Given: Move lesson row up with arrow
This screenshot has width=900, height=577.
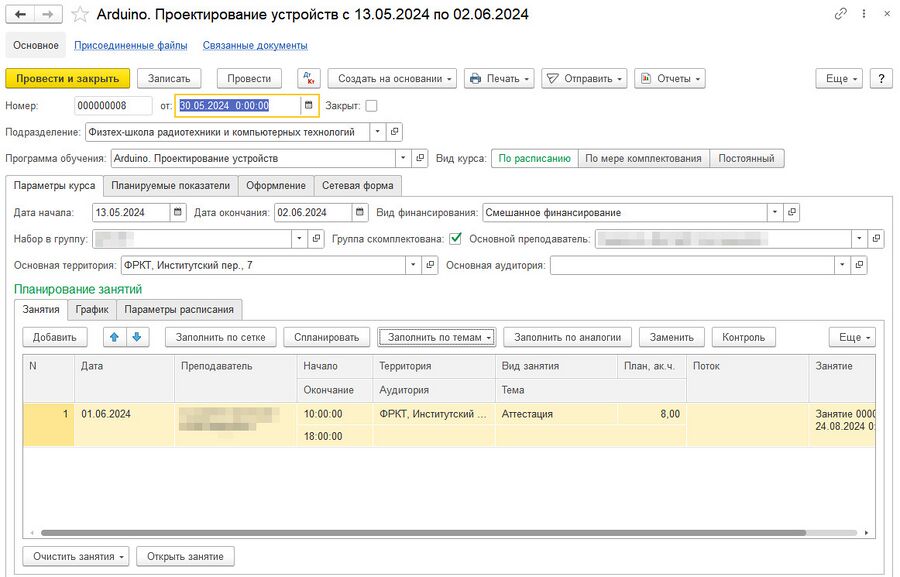Looking at the screenshot, I should point(114,337).
